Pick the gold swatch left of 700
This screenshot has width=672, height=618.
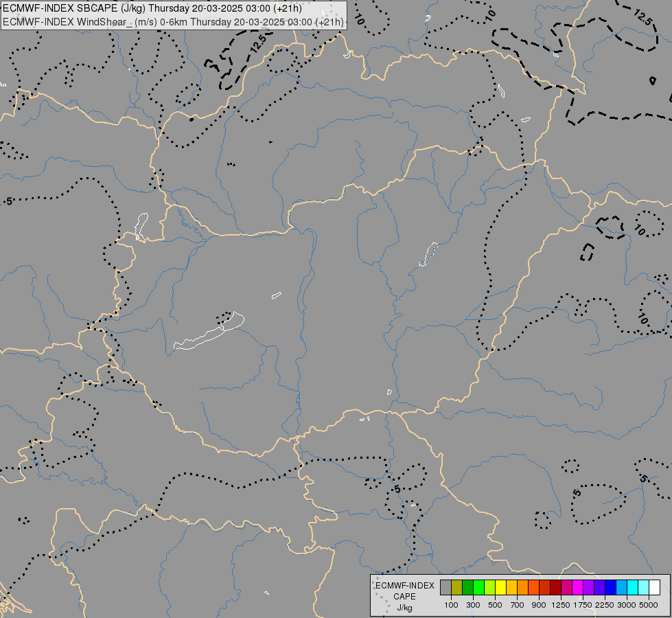[x=511, y=587]
